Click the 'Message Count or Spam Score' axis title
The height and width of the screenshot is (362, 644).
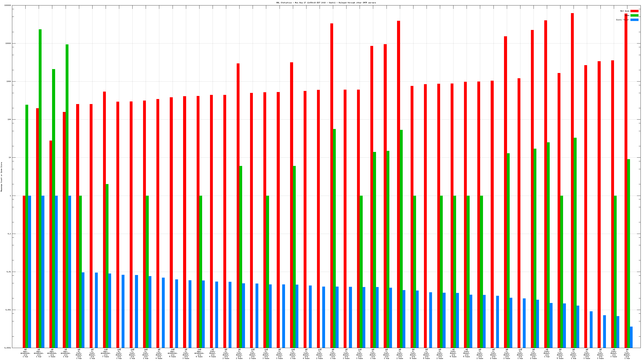point(1,177)
